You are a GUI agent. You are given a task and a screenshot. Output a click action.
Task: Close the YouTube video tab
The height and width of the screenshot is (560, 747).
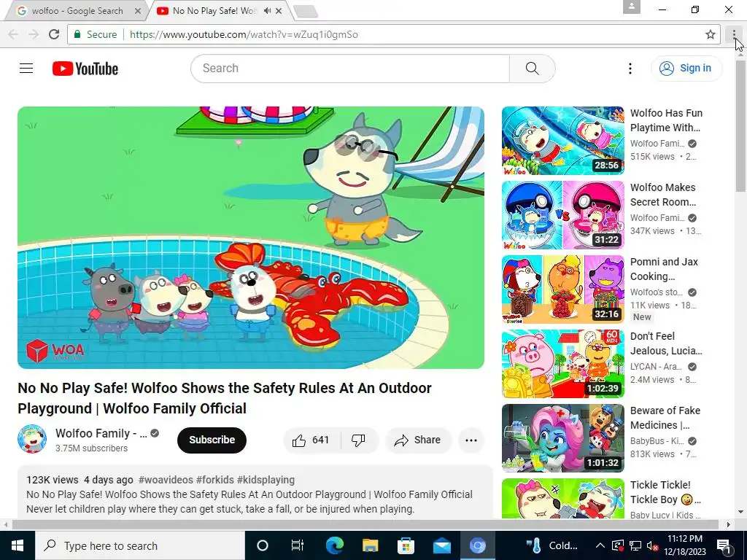[279, 10]
